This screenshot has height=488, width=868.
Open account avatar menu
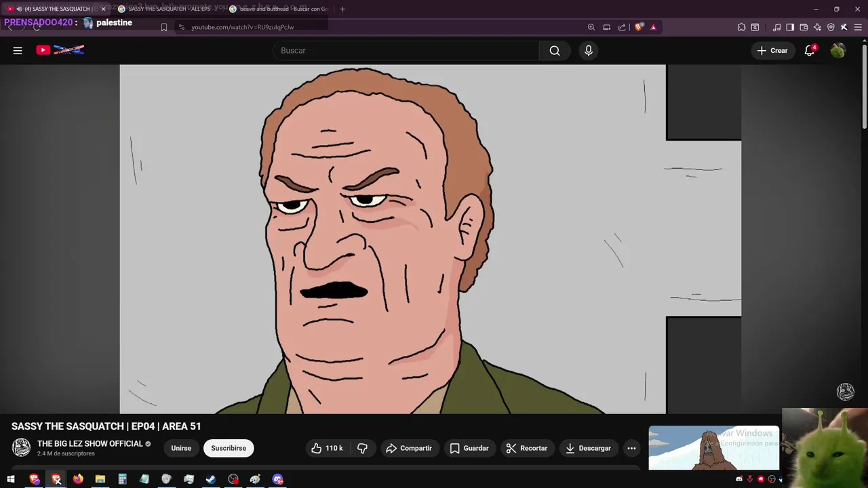(x=838, y=51)
